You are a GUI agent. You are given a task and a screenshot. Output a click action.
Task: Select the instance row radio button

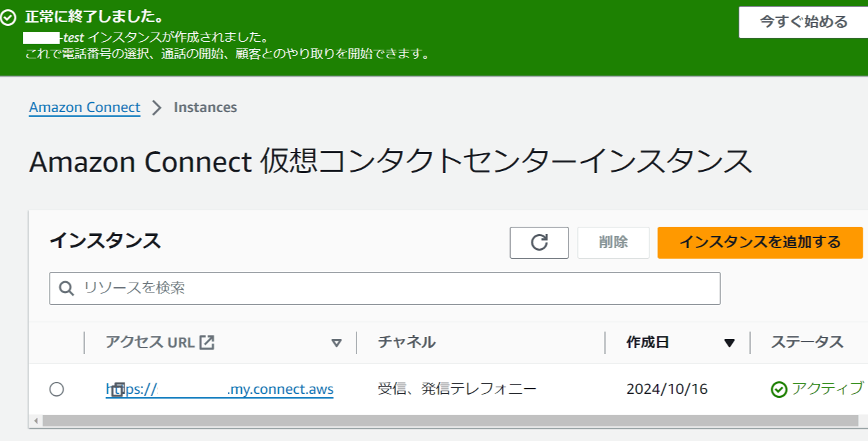point(57,389)
